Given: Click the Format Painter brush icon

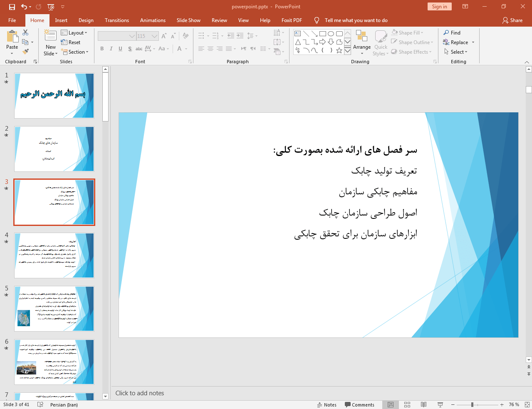Looking at the screenshot, I should click(25, 52).
